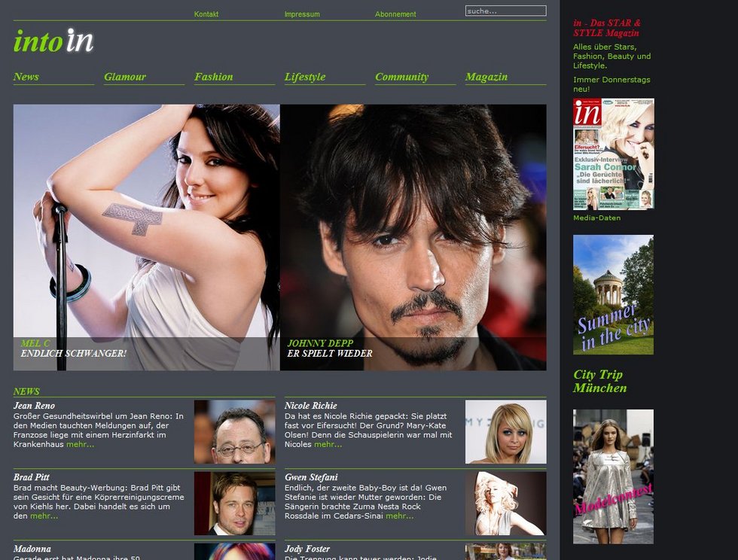
Task: Click mehr... in the Gwen Stefani teaser
Action: tap(400, 516)
